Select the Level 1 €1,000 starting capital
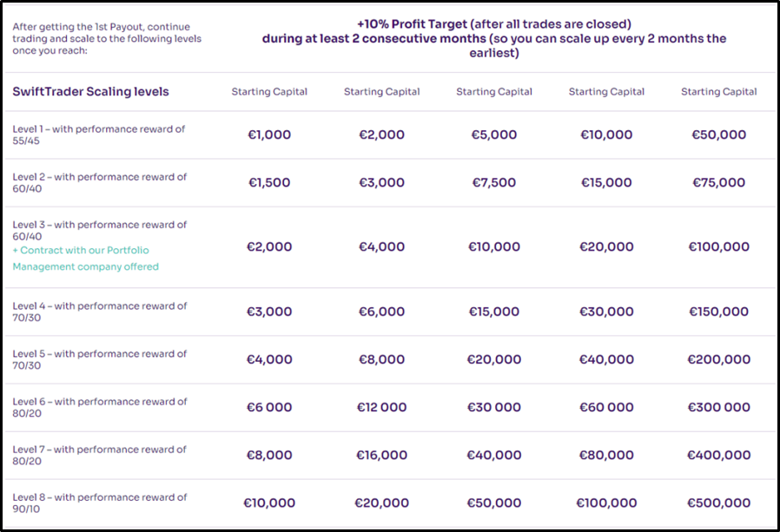Screen dimensions: 780x532 point(269,135)
